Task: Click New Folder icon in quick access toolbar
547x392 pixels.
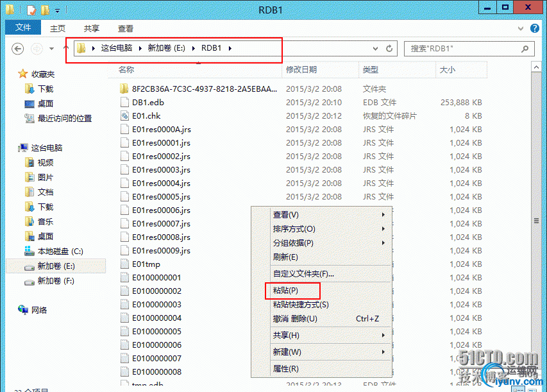Action: (45, 10)
